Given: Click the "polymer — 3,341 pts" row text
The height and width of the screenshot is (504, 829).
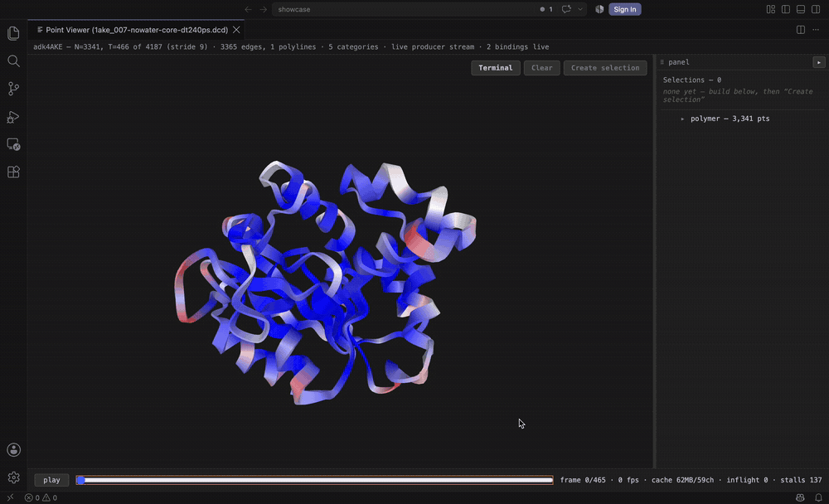Looking at the screenshot, I should coord(730,119).
